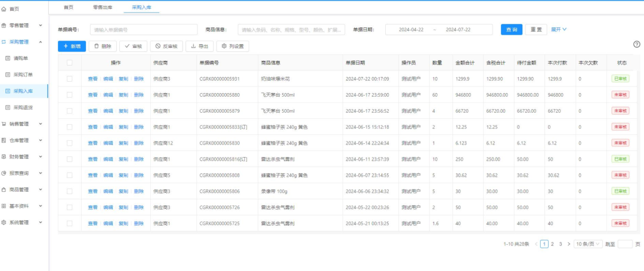Click the 单据编号 input field
Image resolution: width=644 pixels, height=271 pixels.
coord(143,30)
